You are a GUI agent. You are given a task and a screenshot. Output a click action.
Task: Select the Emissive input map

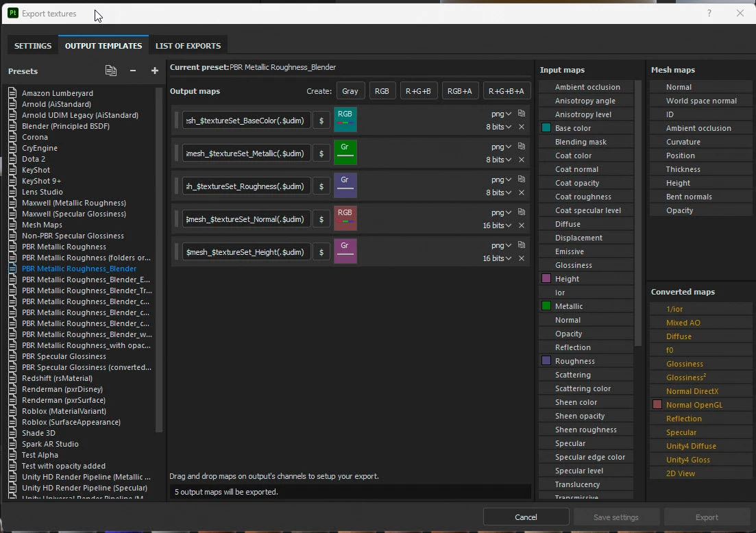[x=586, y=251]
